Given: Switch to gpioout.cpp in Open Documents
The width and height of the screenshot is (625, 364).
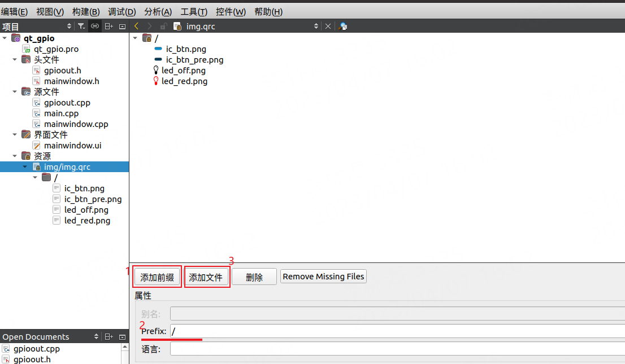Looking at the screenshot, I should [x=36, y=349].
